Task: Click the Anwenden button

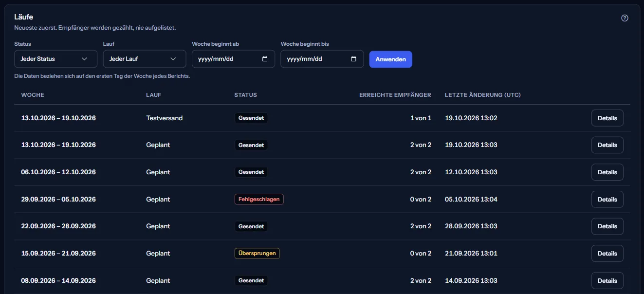Action: [x=391, y=59]
